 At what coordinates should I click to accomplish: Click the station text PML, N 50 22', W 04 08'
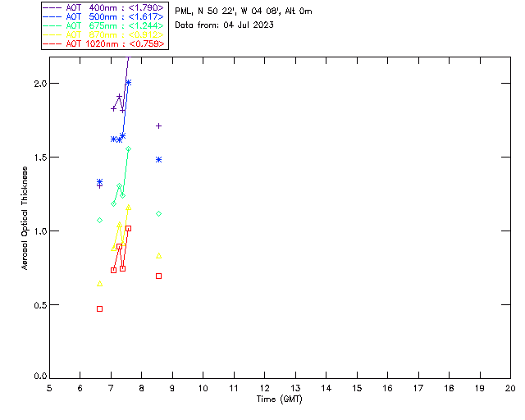[x=228, y=11]
